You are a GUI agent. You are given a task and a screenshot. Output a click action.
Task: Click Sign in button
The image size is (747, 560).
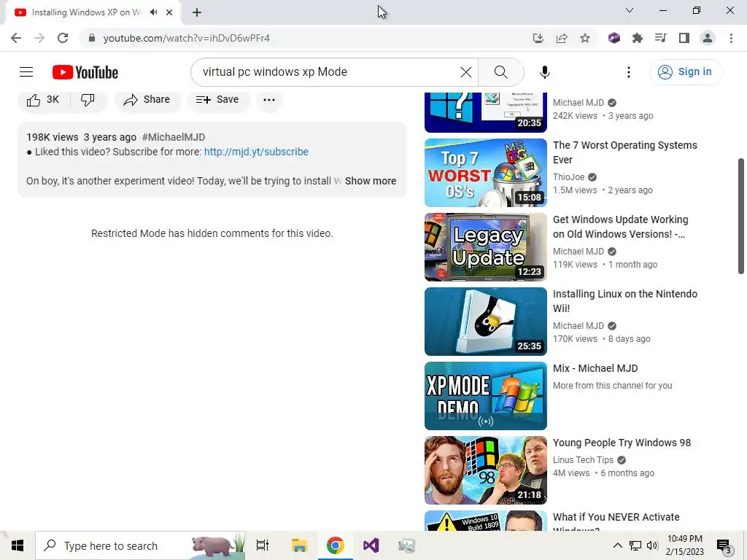coord(685,72)
